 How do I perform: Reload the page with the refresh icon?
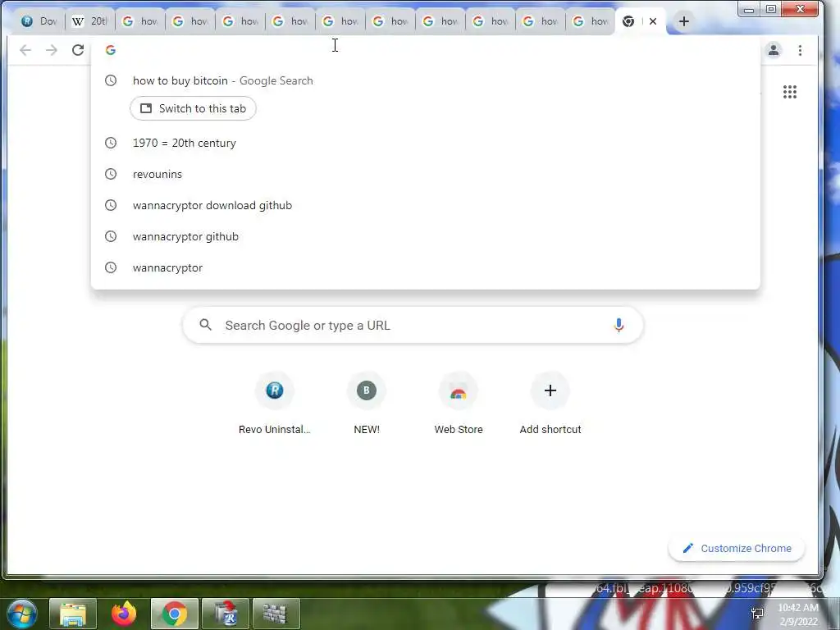tap(78, 50)
